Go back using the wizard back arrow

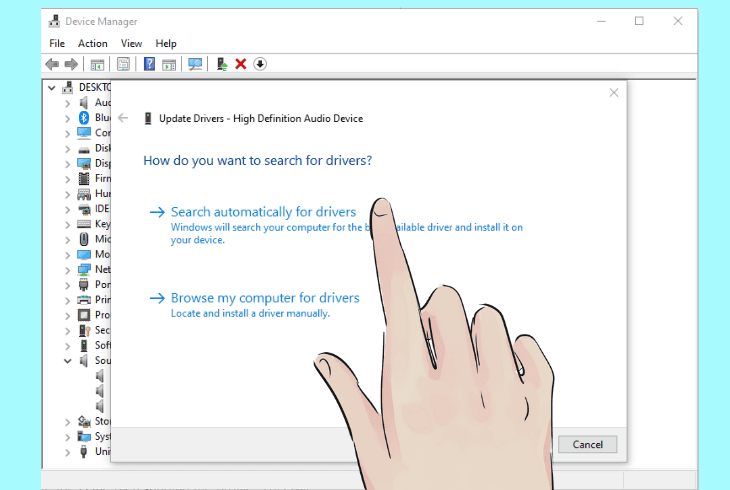pyautogui.click(x=123, y=118)
